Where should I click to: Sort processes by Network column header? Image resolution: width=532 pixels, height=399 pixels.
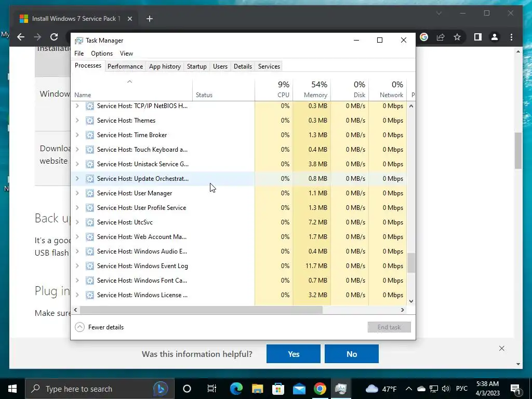pos(388,90)
